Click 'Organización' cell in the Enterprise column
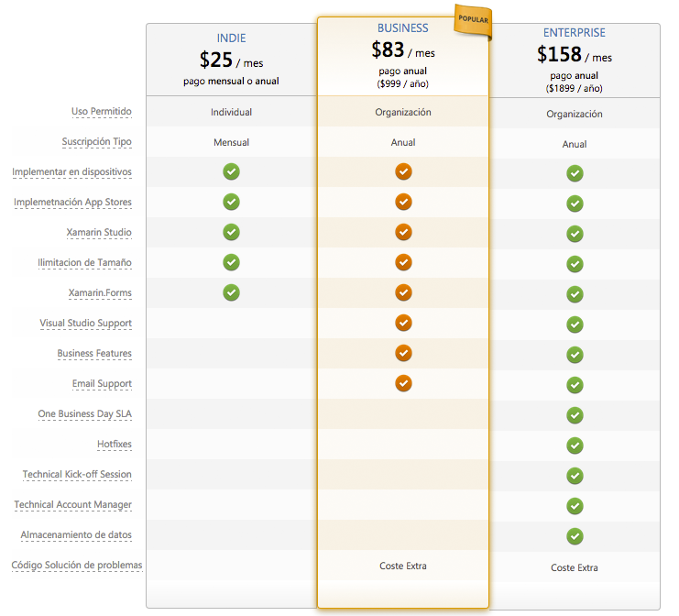Image resolution: width=679 pixels, height=616 pixels. pos(575,114)
